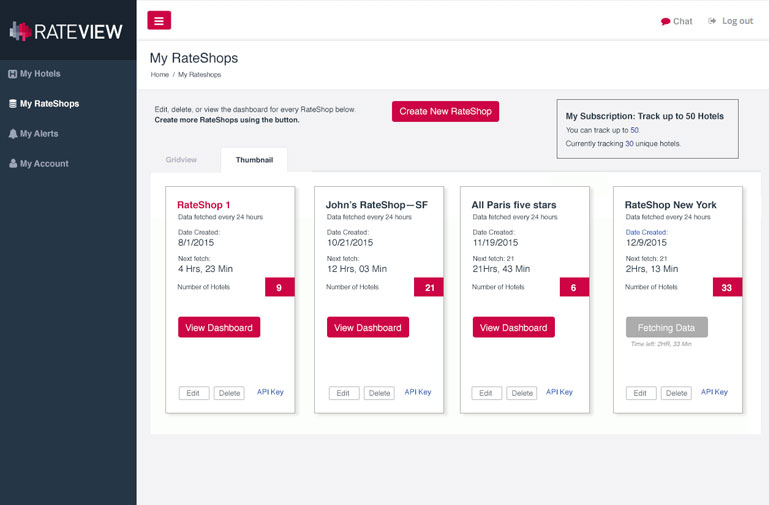Click the Log out arrow icon
Screen dimensions: 769x505
tap(712, 21)
